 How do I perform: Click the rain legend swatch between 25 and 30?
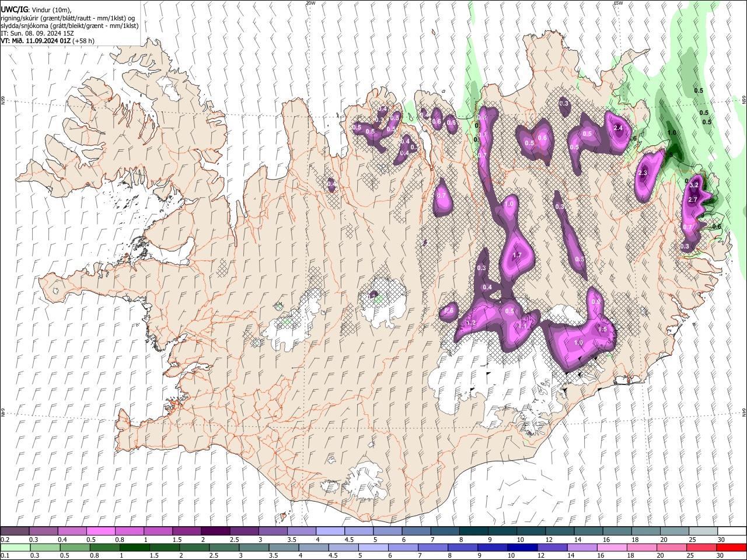tap(701, 548)
